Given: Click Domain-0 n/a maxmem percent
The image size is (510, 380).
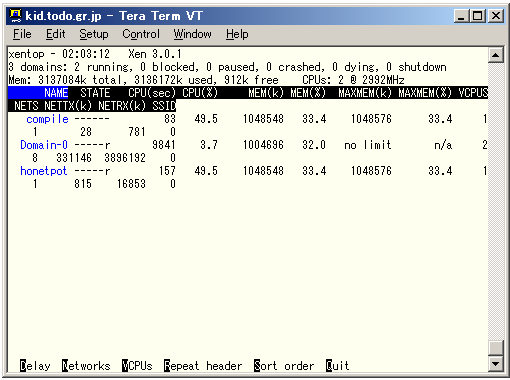Looking at the screenshot, I should tap(443, 145).
